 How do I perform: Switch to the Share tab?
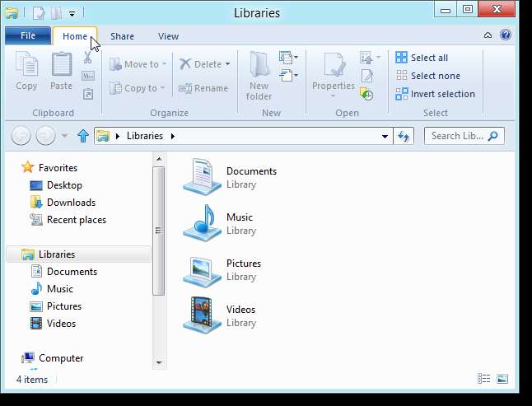(122, 36)
